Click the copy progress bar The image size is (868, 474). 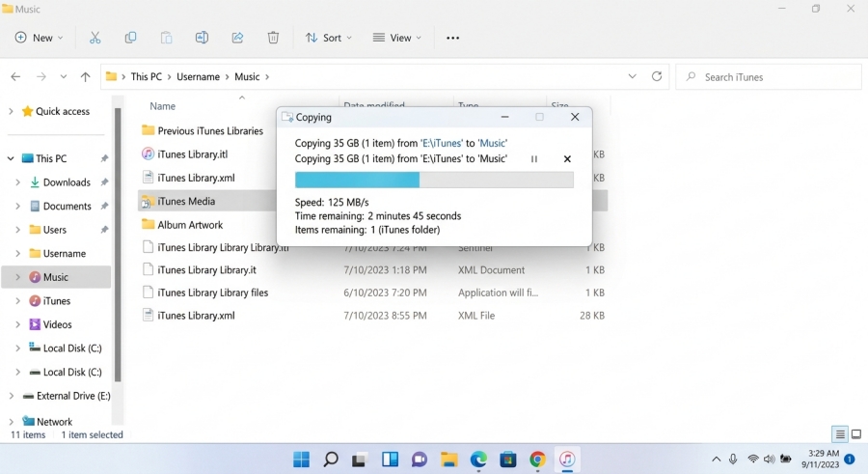click(x=434, y=180)
